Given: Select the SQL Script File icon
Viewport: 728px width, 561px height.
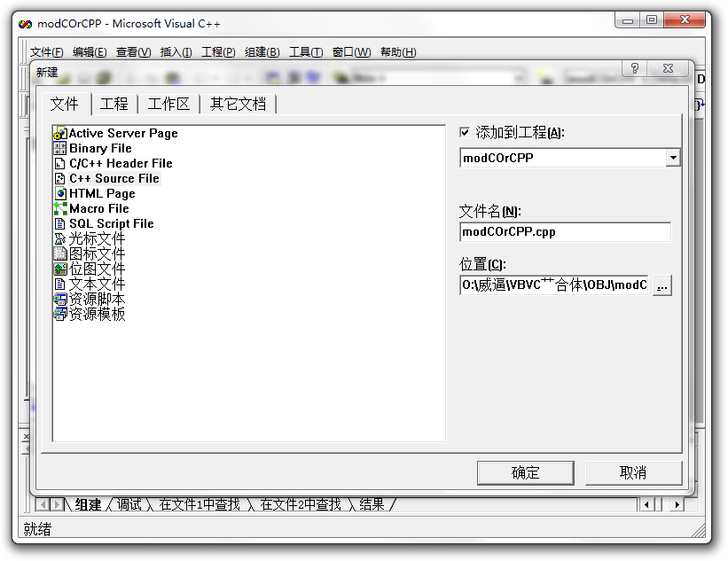Looking at the screenshot, I should coord(60,224).
